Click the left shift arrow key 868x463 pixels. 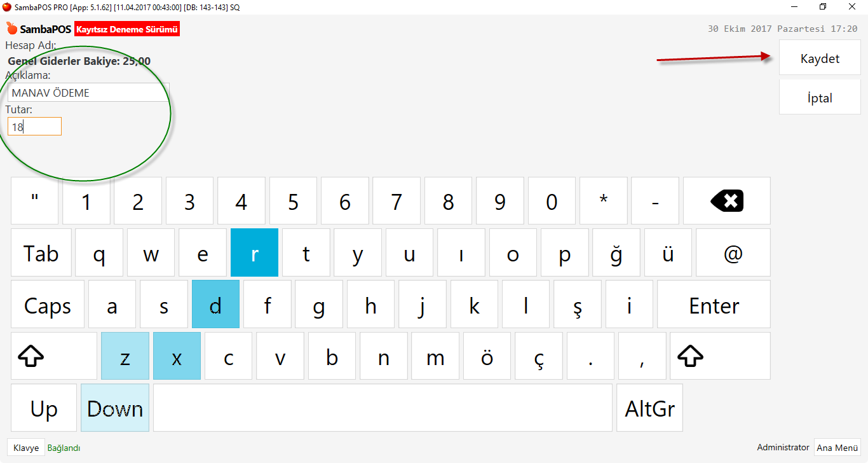[x=53, y=356]
